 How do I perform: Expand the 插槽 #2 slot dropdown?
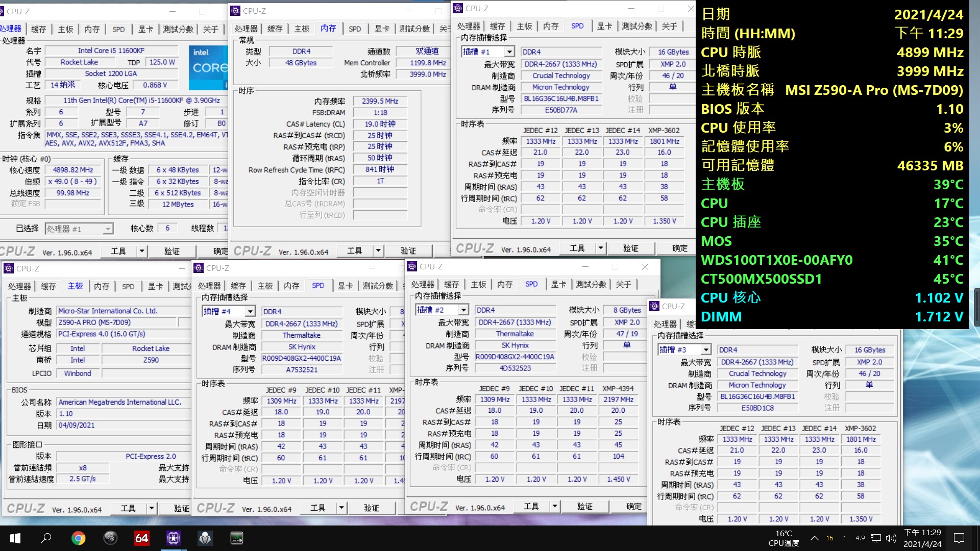(x=463, y=310)
